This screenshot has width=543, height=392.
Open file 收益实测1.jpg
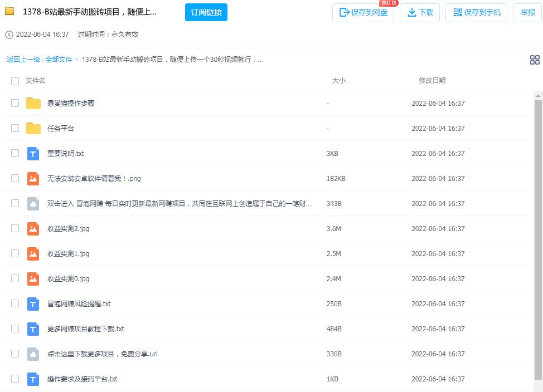68,253
